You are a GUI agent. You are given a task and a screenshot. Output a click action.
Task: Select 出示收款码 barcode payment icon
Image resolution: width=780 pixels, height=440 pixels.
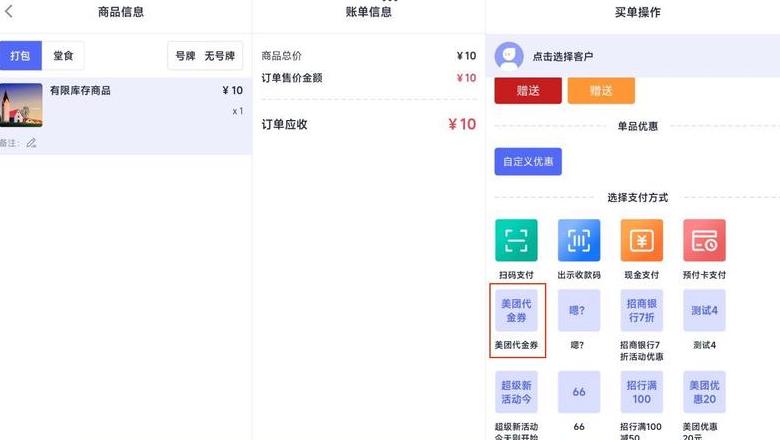tap(579, 240)
